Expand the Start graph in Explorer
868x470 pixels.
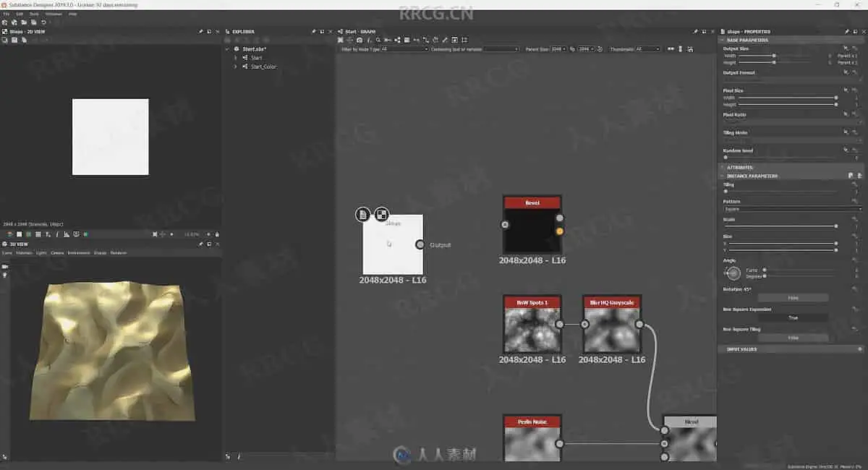[x=235, y=58]
